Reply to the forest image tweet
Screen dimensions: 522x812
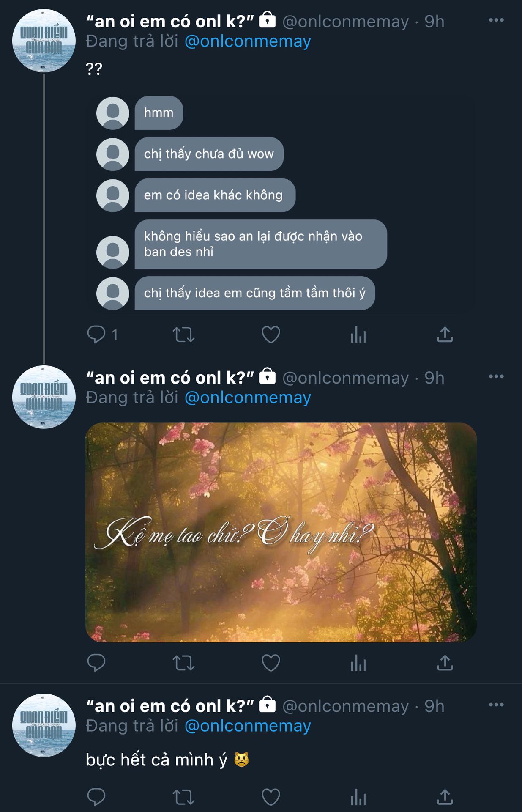click(x=96, y=663)
